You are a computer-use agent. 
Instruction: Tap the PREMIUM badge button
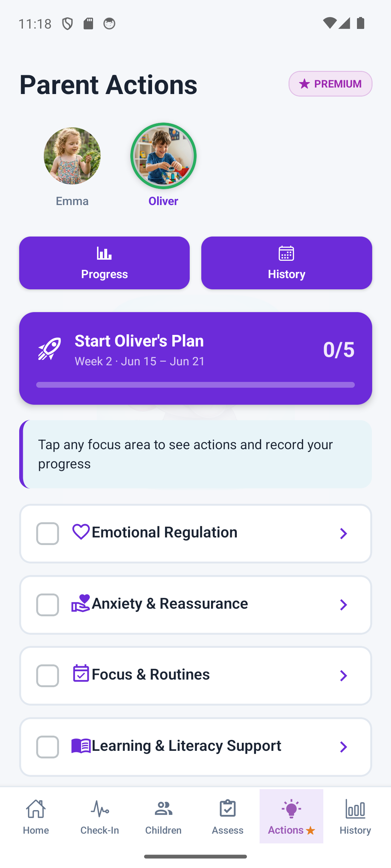coord(330,84)
